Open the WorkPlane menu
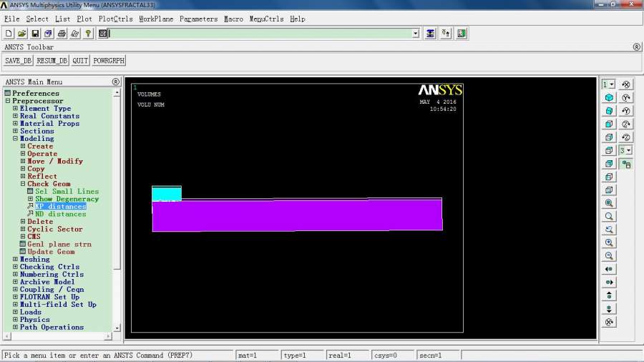 (156, 19)
